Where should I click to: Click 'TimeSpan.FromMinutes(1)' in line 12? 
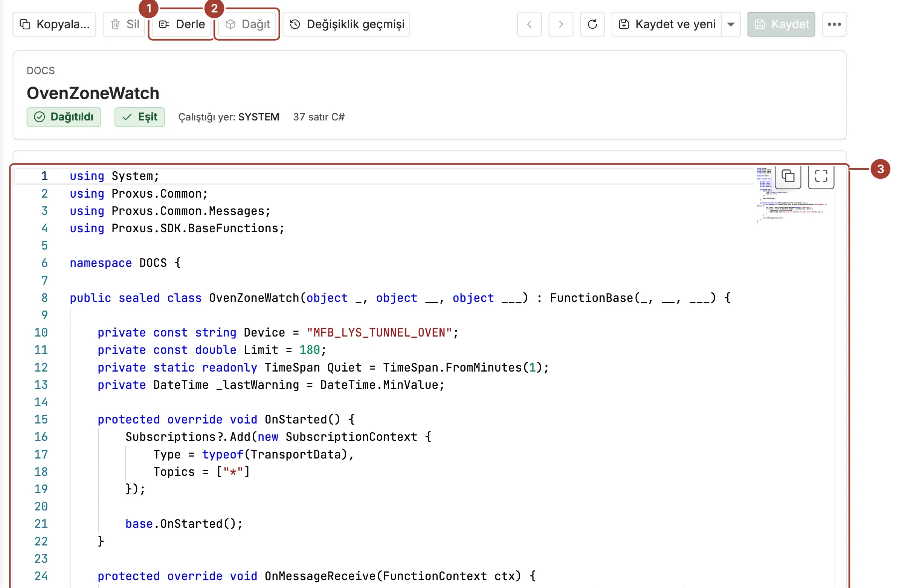(462, 368)
